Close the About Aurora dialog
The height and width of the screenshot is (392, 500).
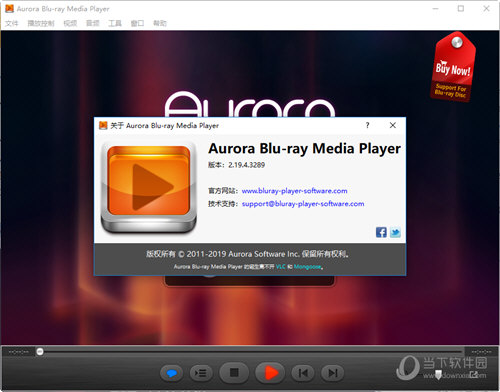tap(393, 125)
